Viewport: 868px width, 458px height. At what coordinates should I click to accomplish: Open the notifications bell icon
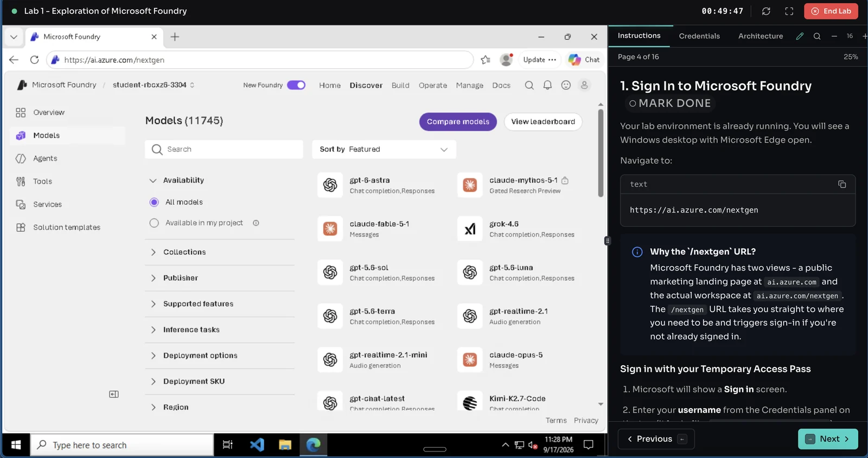(547, 85)
